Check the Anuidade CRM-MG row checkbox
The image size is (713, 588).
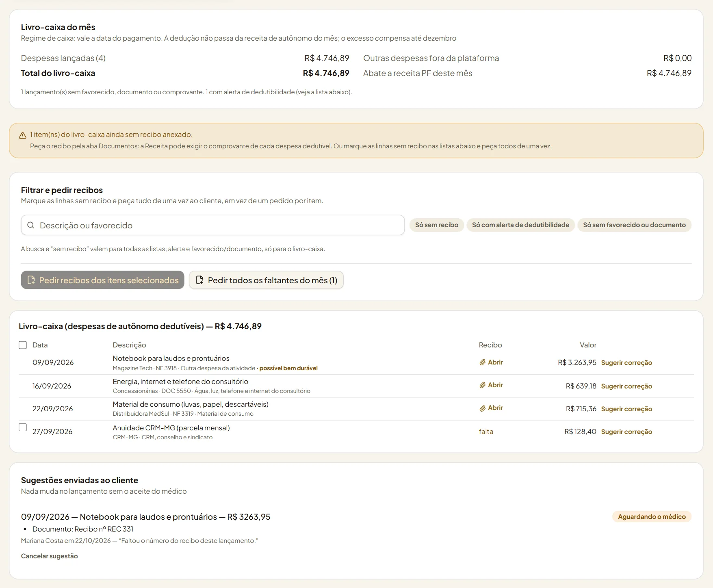click(23, 427)
